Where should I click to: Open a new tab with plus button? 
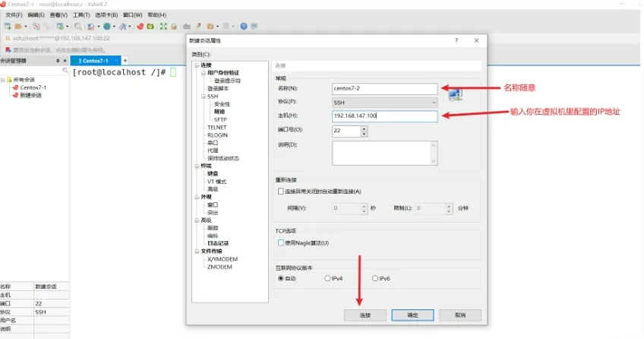tap(125, 60)
